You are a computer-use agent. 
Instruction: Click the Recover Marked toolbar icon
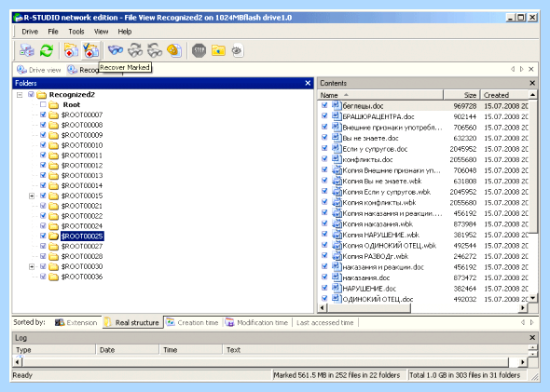[x=90, y=50]
